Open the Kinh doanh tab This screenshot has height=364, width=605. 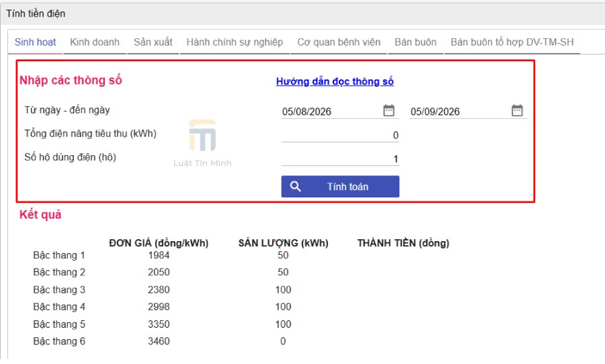[95, 42]
